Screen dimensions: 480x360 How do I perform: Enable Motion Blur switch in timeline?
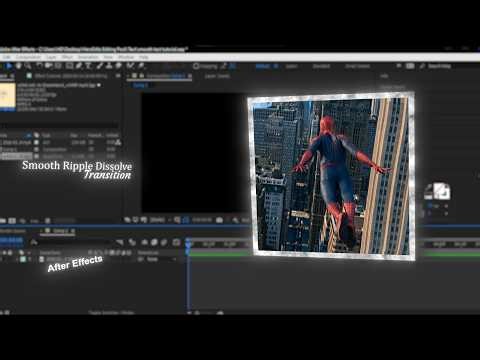coord(164,242)
